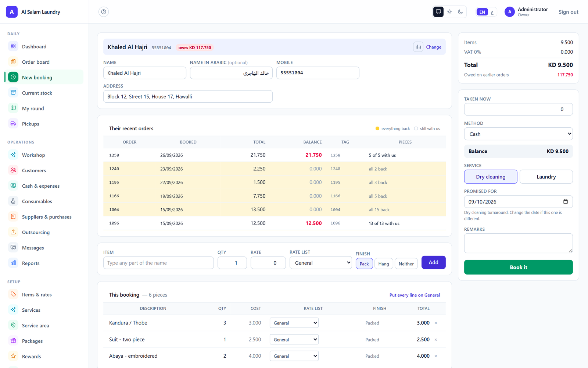Click Change customer link
The image size is (588, 368).
pyautogui.click(x=434, y=47)
